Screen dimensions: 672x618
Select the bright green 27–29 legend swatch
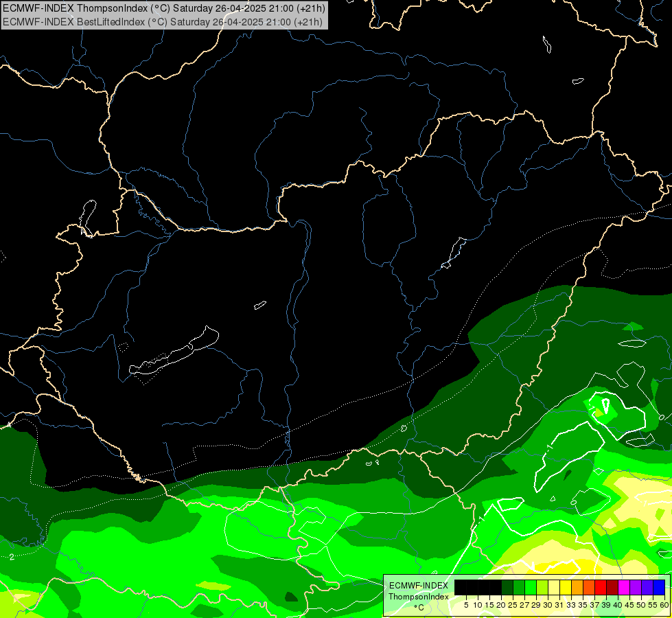pos(531,587)
